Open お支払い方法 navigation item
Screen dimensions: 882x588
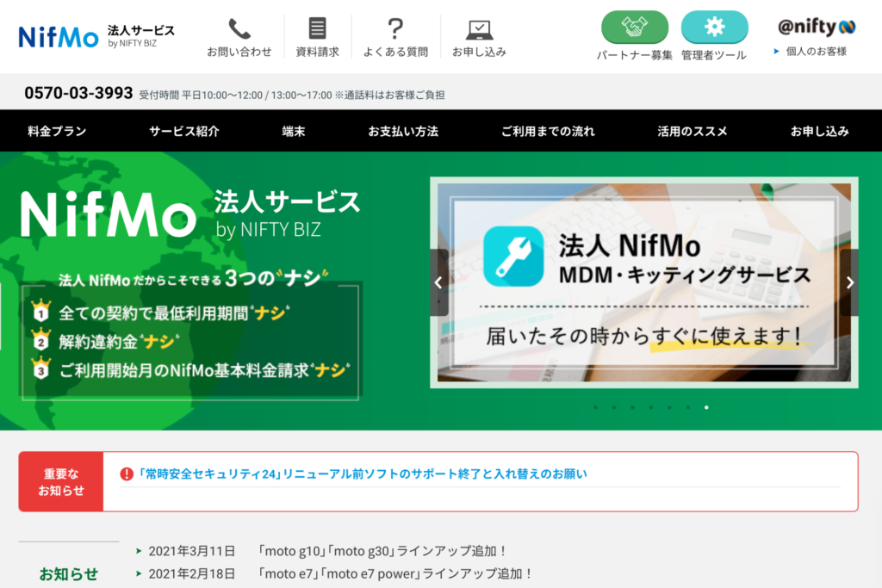tap(403, 131)
